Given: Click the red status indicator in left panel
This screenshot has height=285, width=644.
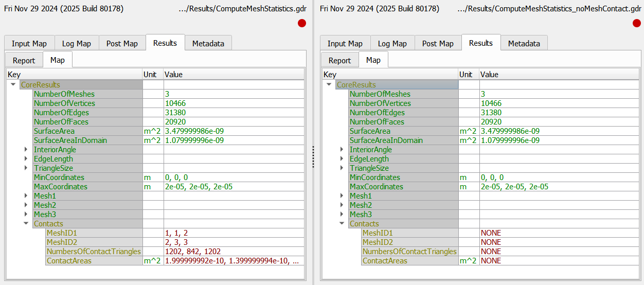Looking at the screenshot, I should 302,23.
